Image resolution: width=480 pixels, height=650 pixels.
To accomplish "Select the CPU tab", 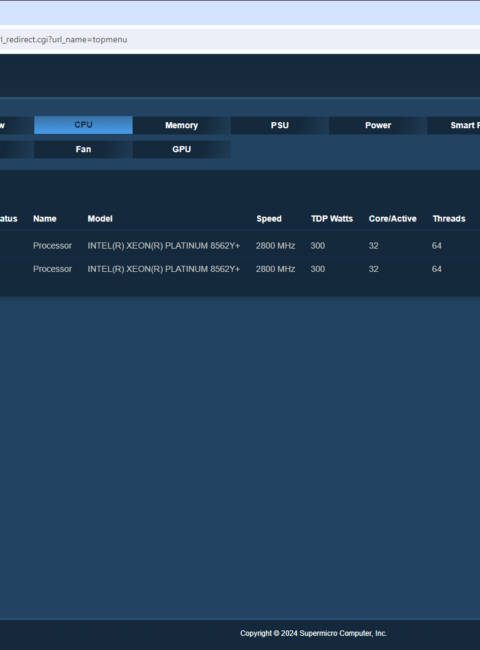I will point(83,125).
